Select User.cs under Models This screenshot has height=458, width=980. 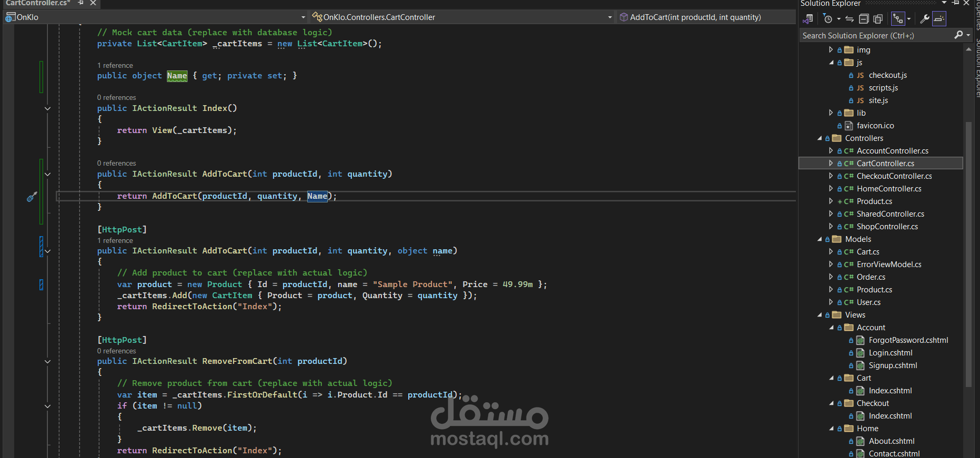[868, 302]
